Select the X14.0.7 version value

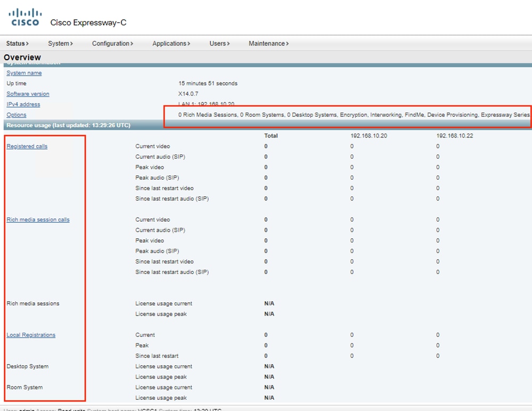[x=189, y=94]
